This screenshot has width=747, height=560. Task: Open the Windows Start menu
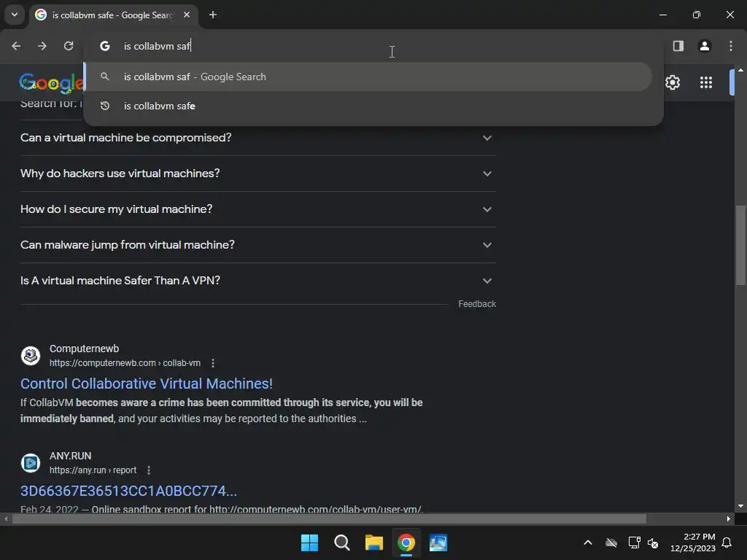[x=309, y=542]
